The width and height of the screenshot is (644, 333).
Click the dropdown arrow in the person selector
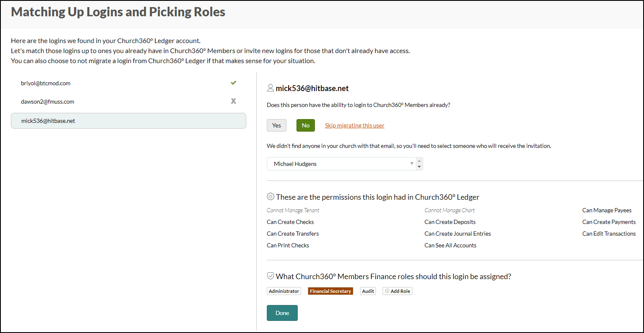pyautogui.click(x=412, y=164)
